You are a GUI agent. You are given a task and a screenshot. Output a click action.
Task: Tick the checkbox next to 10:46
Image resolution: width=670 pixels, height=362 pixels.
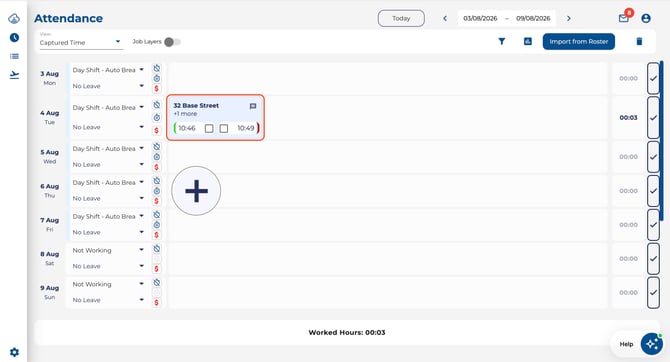[x=209, y=128]
